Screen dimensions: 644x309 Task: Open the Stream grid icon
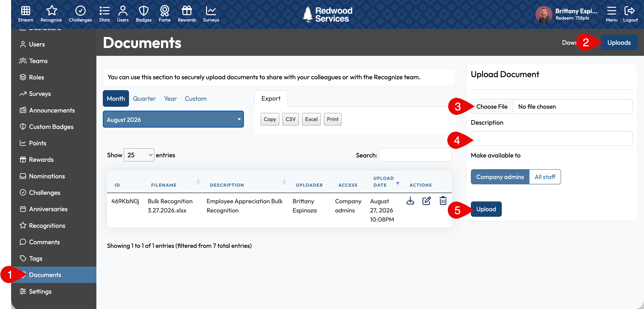pos(26,11)
